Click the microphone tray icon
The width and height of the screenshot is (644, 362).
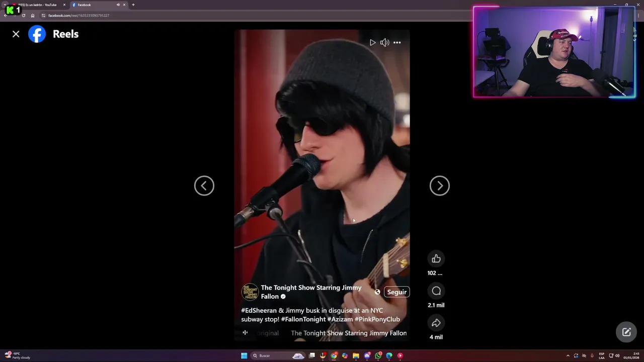592,356
